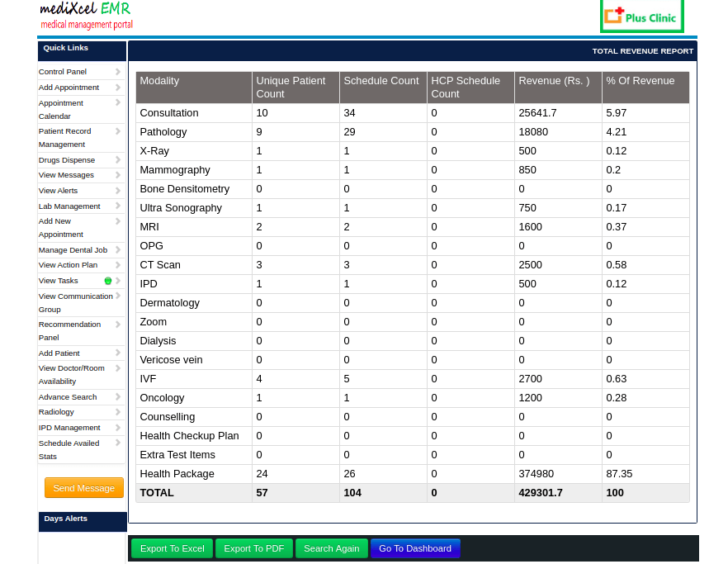Open Drugs Dispense page
This screenshot has width=728, height=564.
point(67,160)
